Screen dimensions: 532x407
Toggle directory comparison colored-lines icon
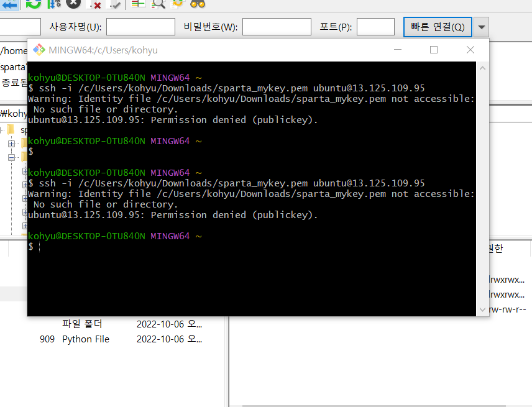click(138, 4)
